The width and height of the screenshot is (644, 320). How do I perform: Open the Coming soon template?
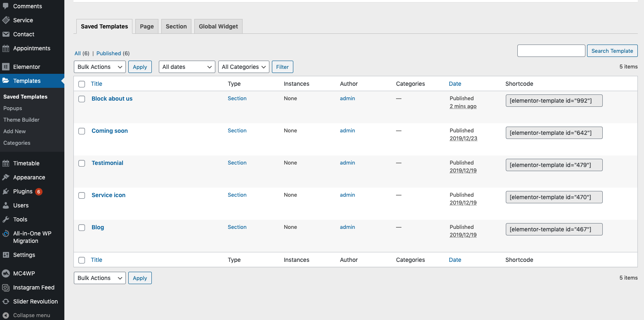pyautogui.click(x=110, y=131)
